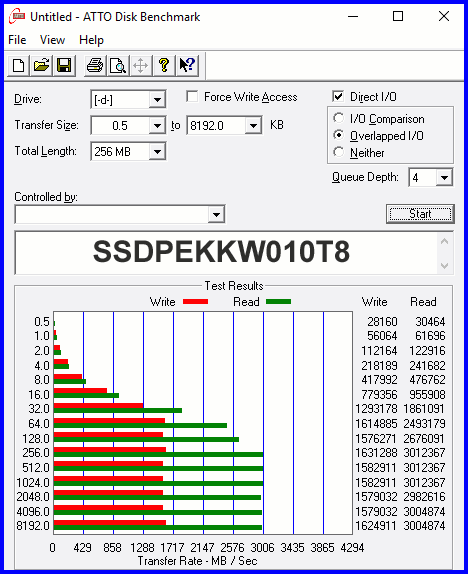Click the 3006 axis tick label
468x574 pixels.
[x=262, y=548]
